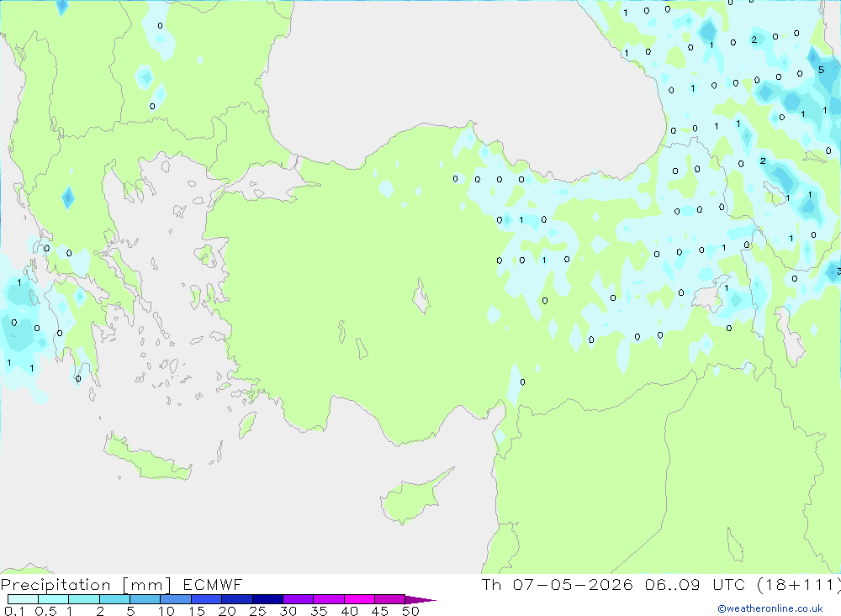Click the '06..09 UTC' time label
The width and height of the screenshot is (841, 616).
(696, 584)
